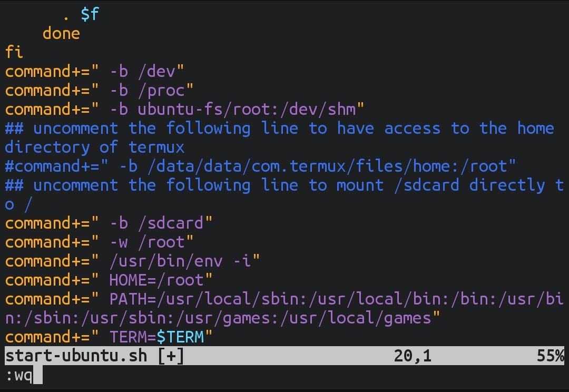Image resolution: width=569 pixels, height=392 pixels.
Task: Click the '-b /proc' command line
Action: [100, 90]
